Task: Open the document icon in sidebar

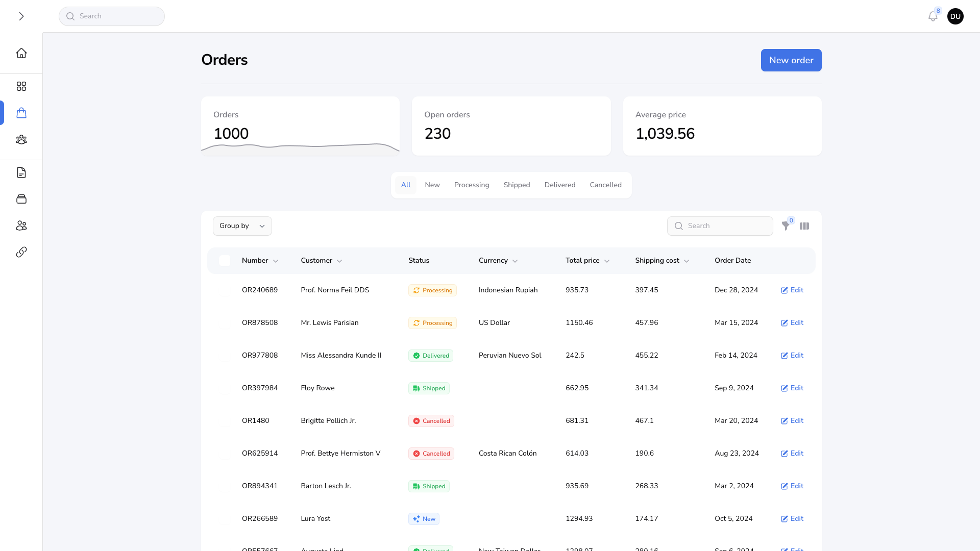Action: 21,172
